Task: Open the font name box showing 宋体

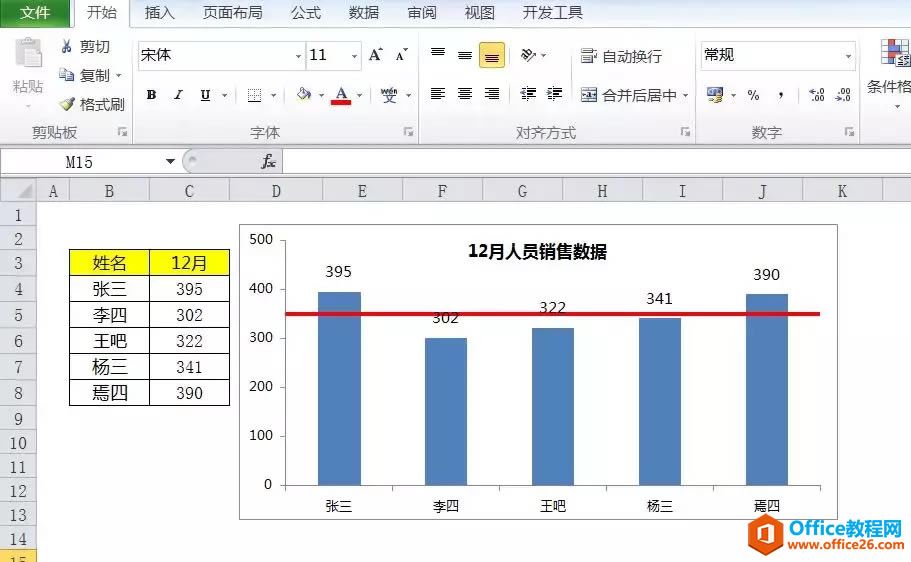Action: point(221,55)
